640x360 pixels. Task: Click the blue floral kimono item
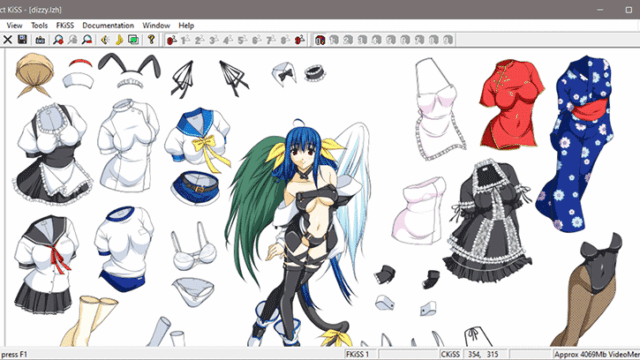coord(576,143)
